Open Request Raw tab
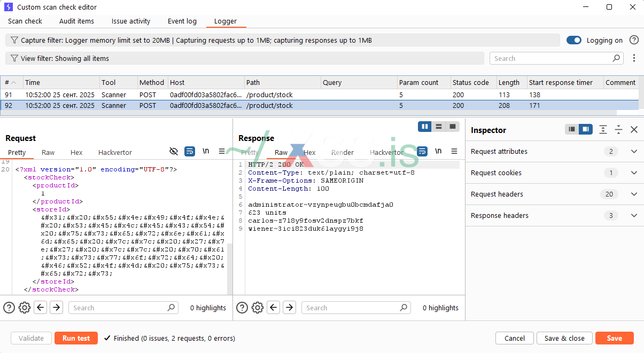Image resolution: width=644 pixels, height=353 pixels. (48, 152)
